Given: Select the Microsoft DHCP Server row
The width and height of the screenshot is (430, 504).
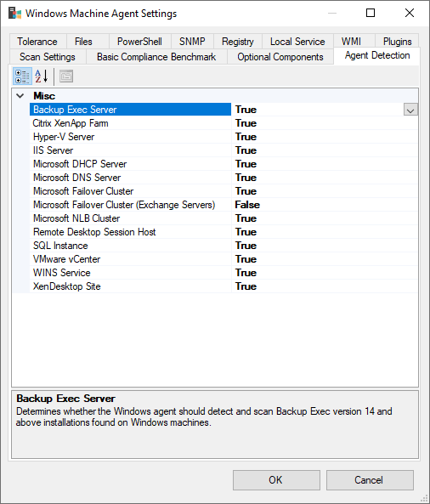Looking at the screenshot, I should click(x=131, y=164).
